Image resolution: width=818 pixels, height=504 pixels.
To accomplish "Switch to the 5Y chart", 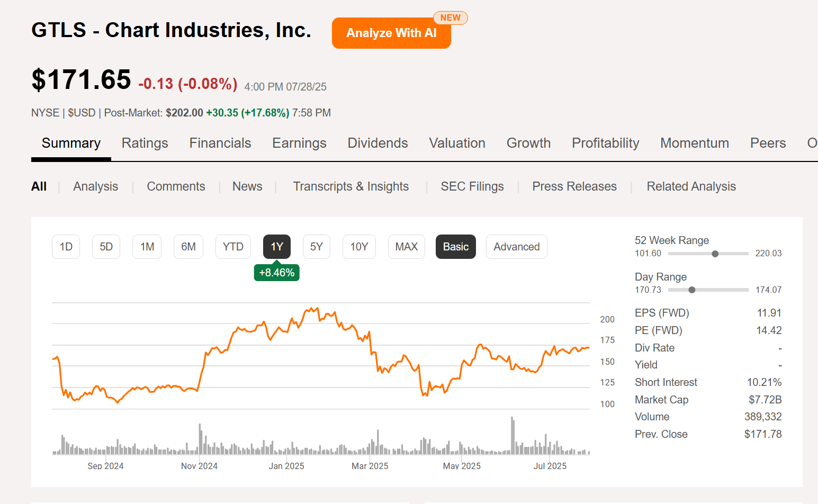I will pyautogui.click(x=316, y=246).
